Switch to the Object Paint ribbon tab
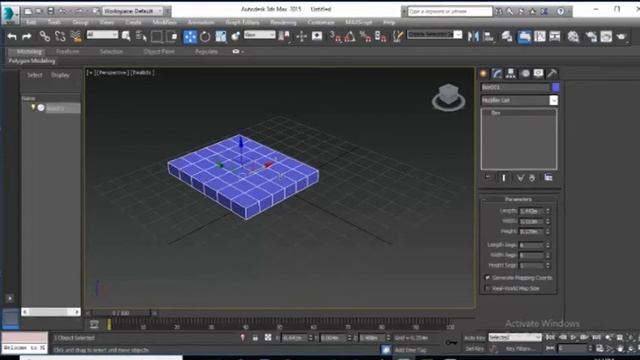 click(x=159, y=51)
